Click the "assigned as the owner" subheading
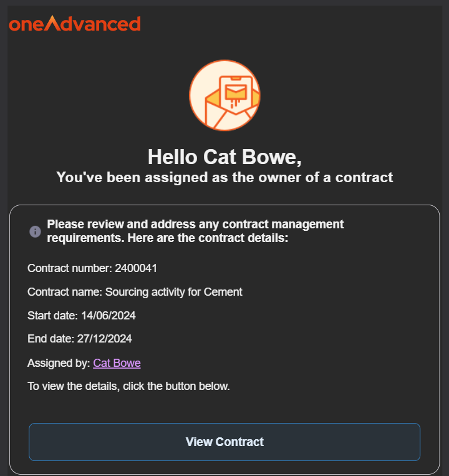449x476 pixels. [224, 177]
